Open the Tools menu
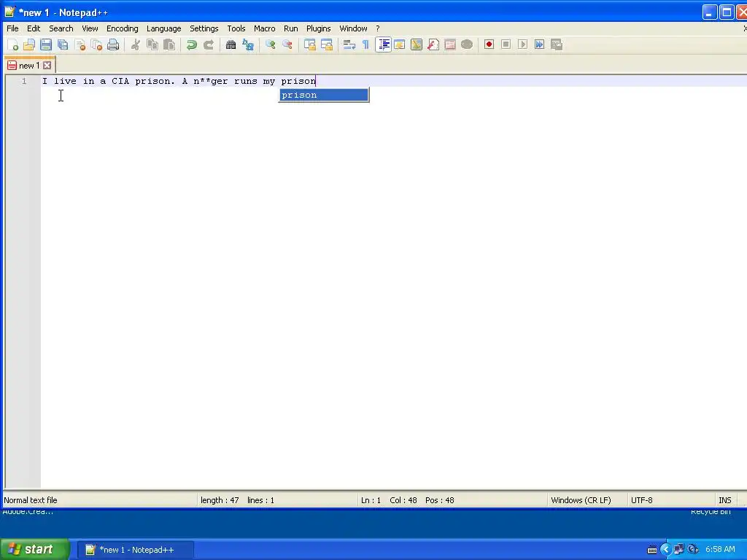The image size is (747, 560). (236, 28)
